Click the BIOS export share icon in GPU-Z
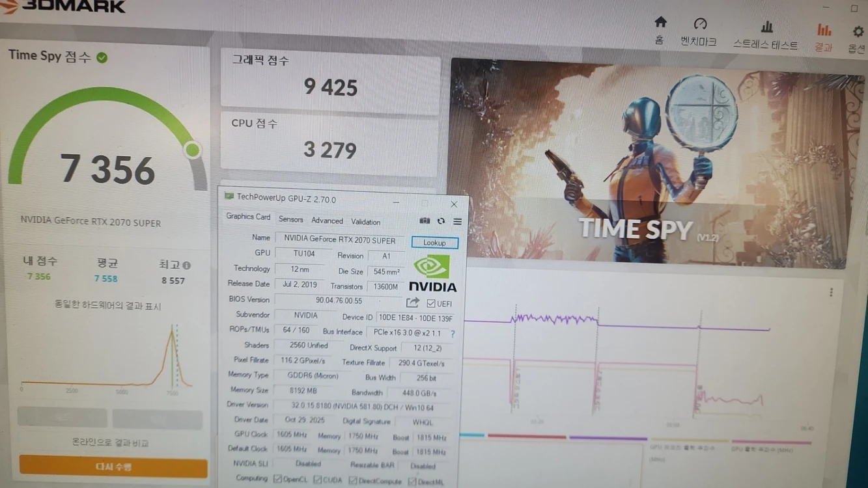Screen dimensions: 868x488 pyautogui.click(x=413, y=303)
